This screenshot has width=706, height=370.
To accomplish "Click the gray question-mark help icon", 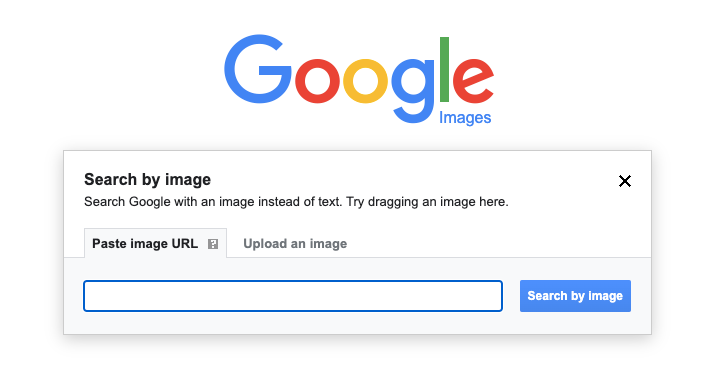I will click(213, 244).
